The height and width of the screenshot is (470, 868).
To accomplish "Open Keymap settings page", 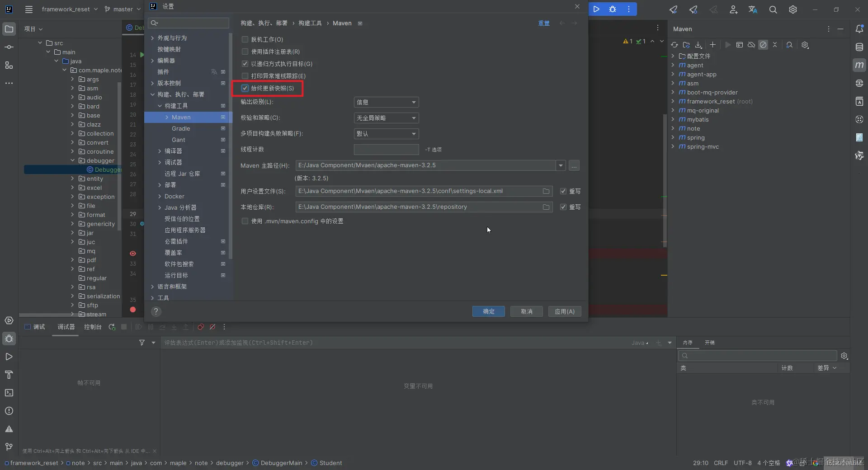I will 169,49.
